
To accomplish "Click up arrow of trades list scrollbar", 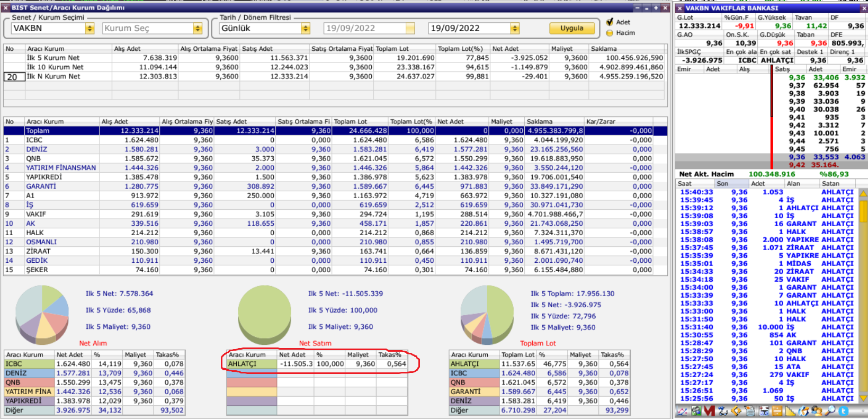I will [x=863, y=194].
